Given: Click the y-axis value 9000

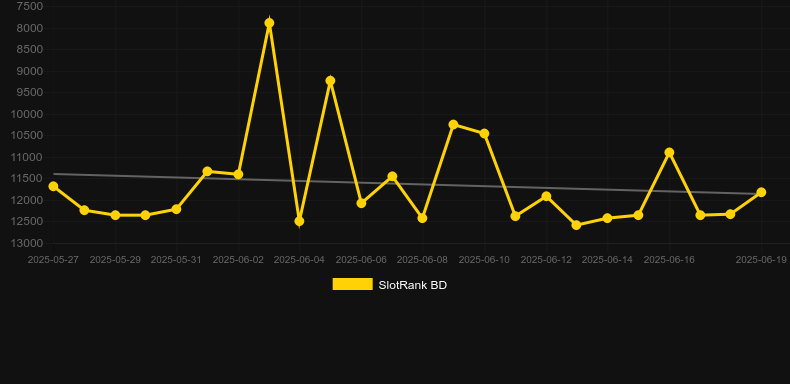Looking at the screenshot, I should (x=30, y=71).
